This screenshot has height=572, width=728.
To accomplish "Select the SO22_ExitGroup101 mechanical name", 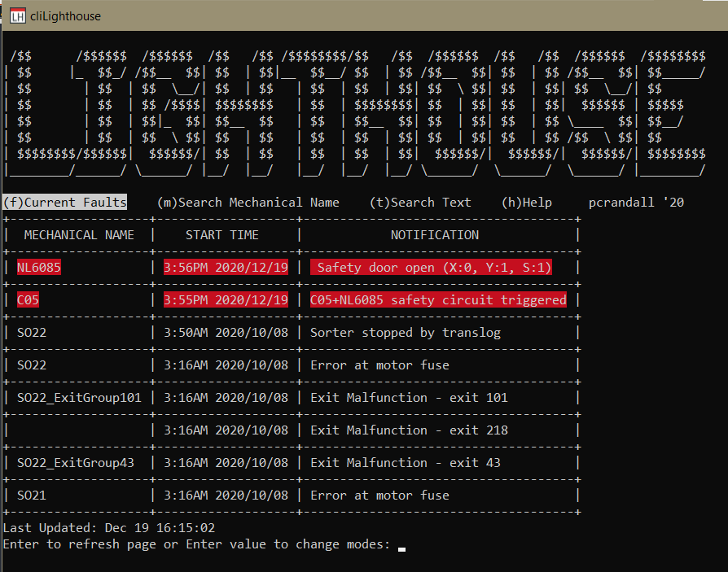I will coord(79,398).
